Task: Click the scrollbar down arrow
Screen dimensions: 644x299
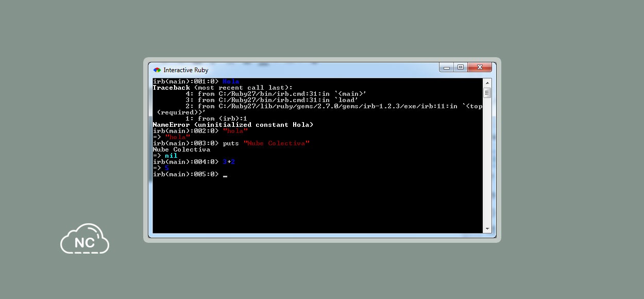Action: (487, 228)
